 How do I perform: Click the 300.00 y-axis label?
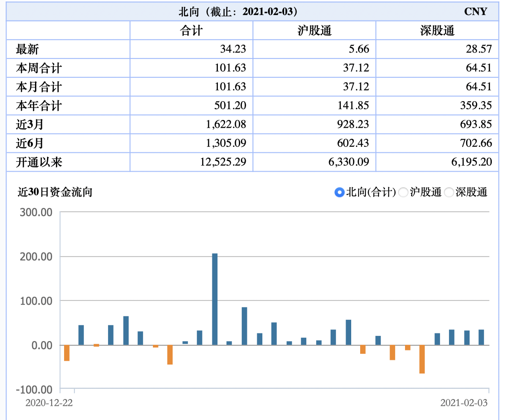click(36, 213)
